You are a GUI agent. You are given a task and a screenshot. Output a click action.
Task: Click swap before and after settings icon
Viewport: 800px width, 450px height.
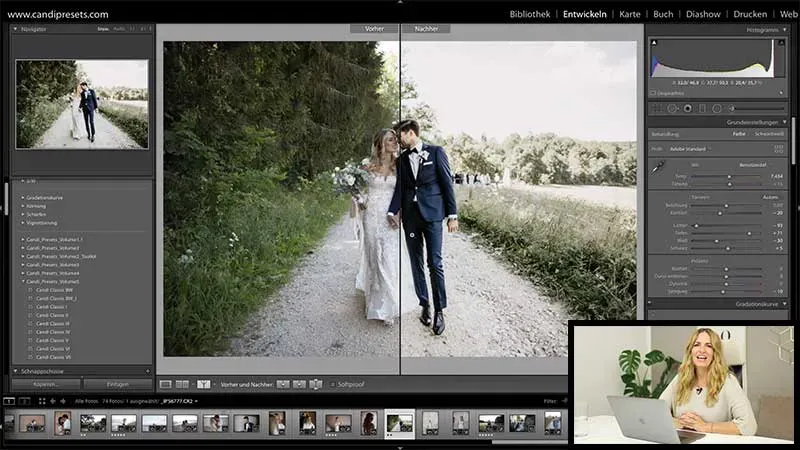(316, 384)
